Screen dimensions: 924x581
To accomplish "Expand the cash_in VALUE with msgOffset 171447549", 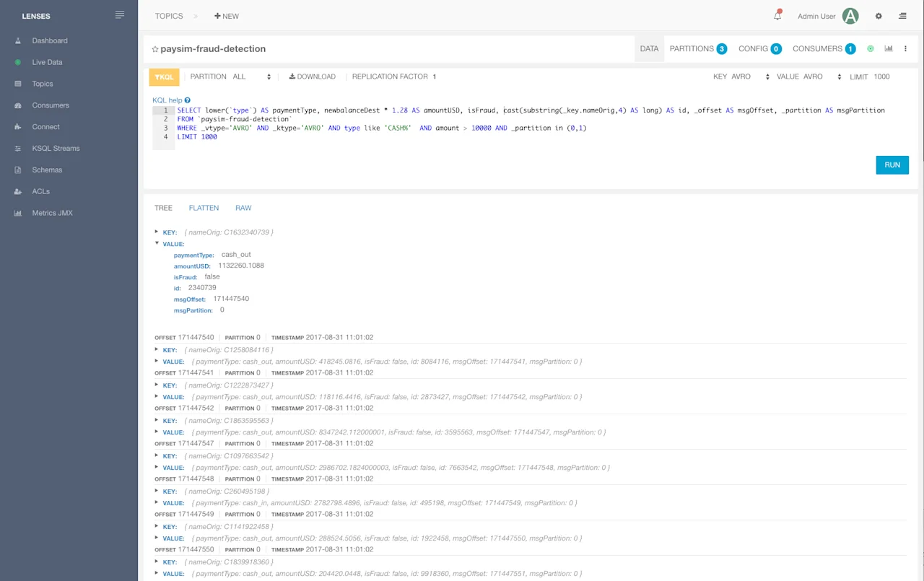I will 157,502.
